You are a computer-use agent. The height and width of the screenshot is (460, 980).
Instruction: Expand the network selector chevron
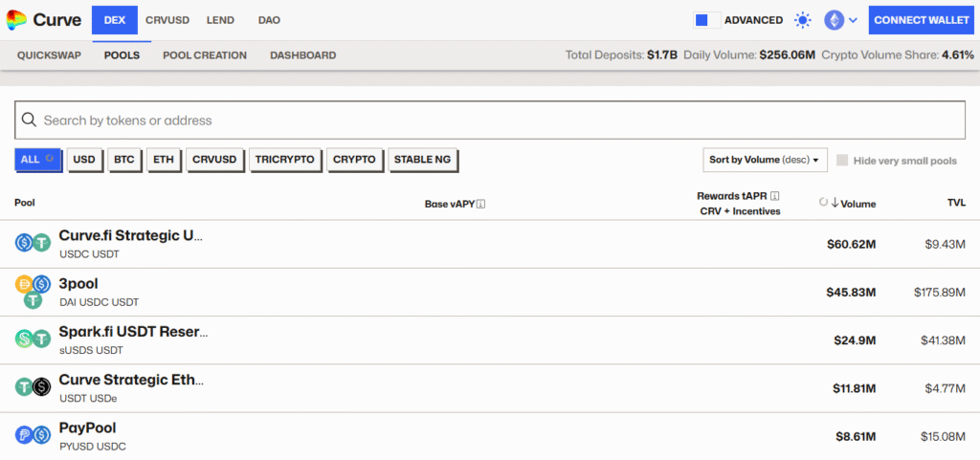tap(853, 21)
